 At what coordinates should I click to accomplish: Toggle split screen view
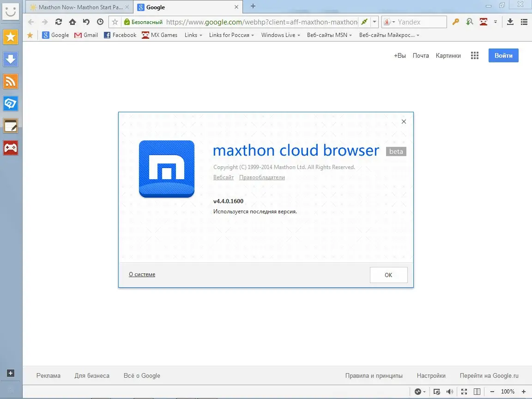click(477, 392)
